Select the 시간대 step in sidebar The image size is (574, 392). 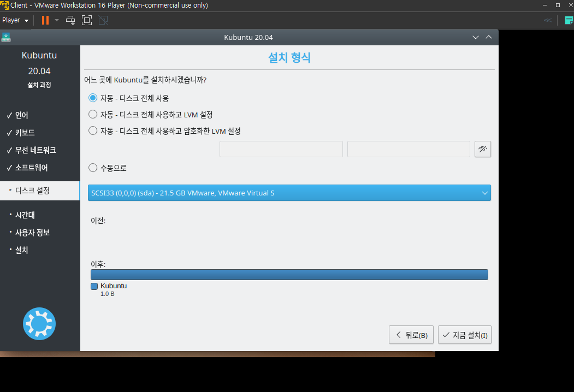(x=25, y=215)
